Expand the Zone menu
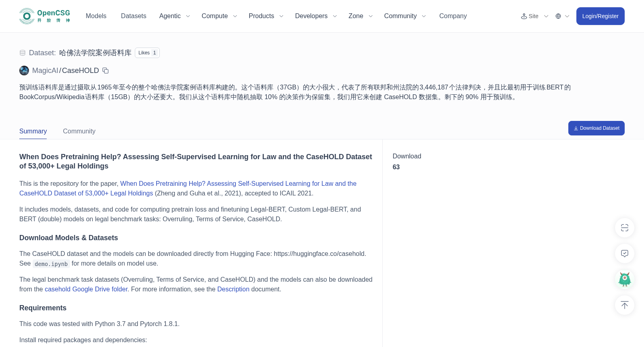644x347 pixels. [x=361, y=16]
